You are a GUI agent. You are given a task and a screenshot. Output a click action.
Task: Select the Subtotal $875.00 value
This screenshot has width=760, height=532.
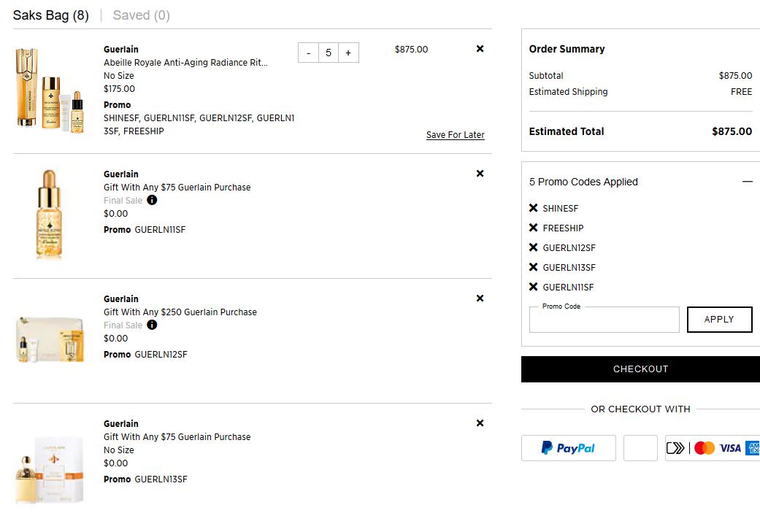(x=735, y=76)
